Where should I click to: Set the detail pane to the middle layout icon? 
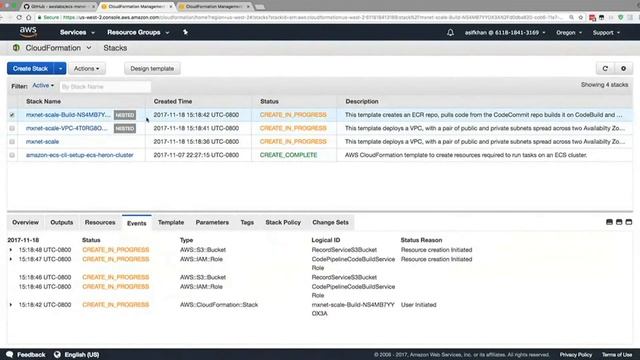click(x=619, y=222)
